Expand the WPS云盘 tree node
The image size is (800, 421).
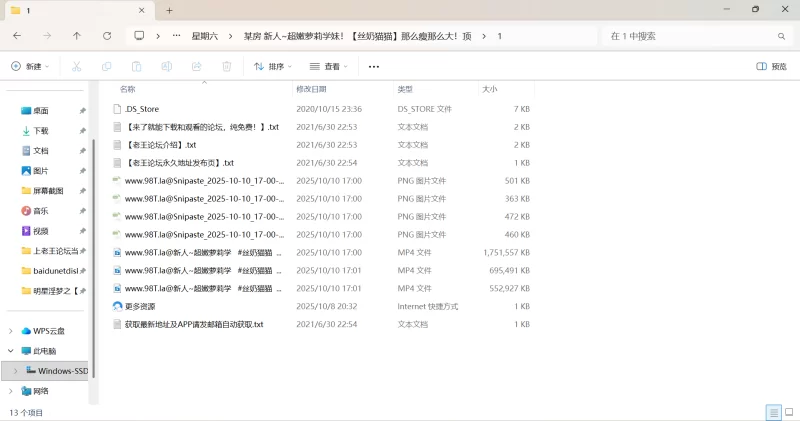[x=11, y=331]
